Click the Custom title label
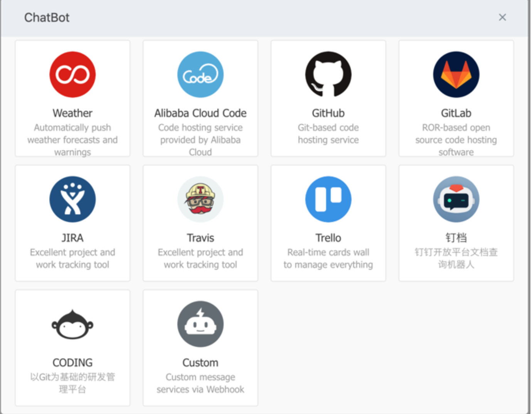The width and height of the screenshot is (532, 414). 200,363
